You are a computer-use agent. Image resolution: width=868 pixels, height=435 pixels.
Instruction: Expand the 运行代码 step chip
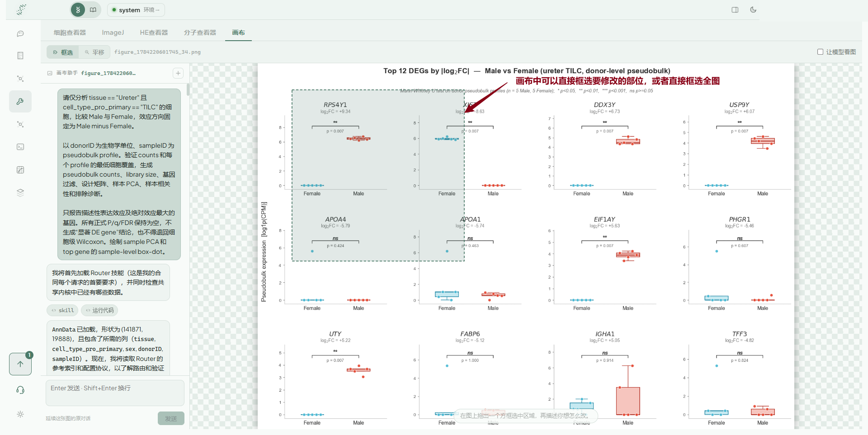[99, 310]
